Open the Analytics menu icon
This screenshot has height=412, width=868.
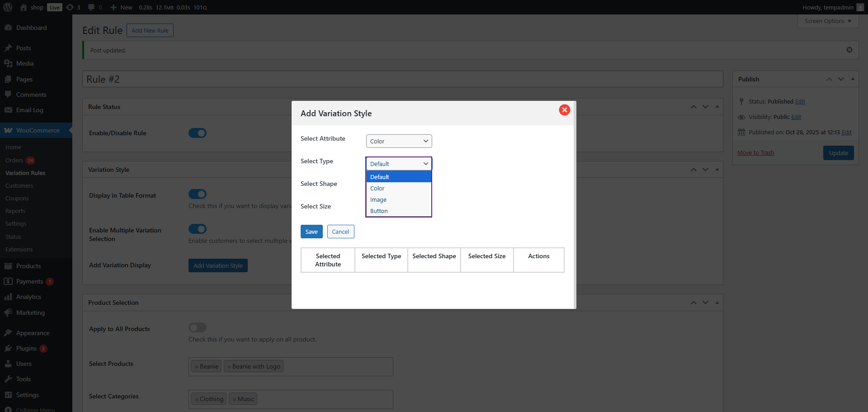click(x=8, y=297)
